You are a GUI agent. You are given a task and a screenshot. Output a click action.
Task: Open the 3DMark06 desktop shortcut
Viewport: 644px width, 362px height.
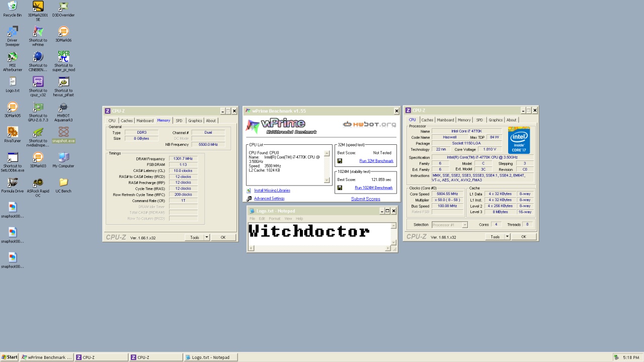pyautogui.click(x=63, y=32)
